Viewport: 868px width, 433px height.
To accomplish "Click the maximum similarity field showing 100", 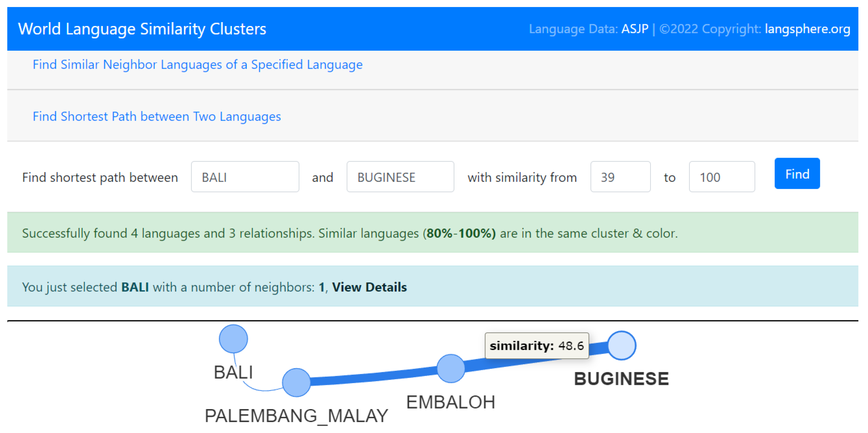I will pos(721,177).
